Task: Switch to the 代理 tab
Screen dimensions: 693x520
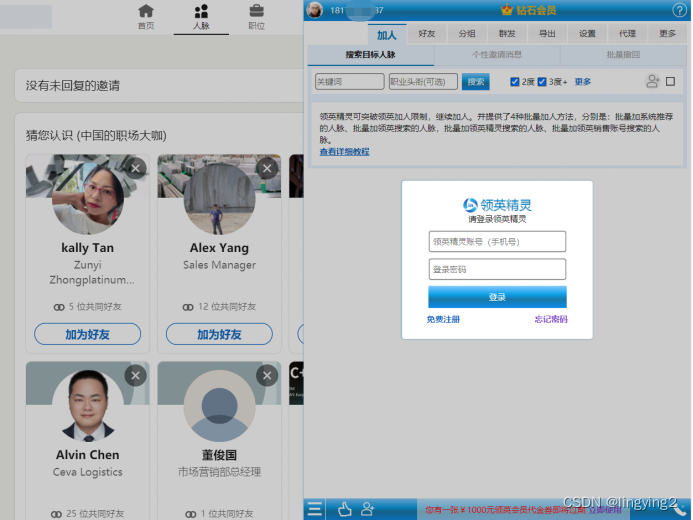Action: pos(627,34)
